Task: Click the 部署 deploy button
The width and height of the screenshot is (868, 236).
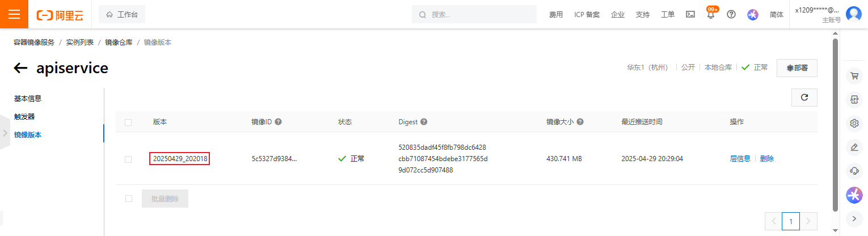Action: pos(797,68)
